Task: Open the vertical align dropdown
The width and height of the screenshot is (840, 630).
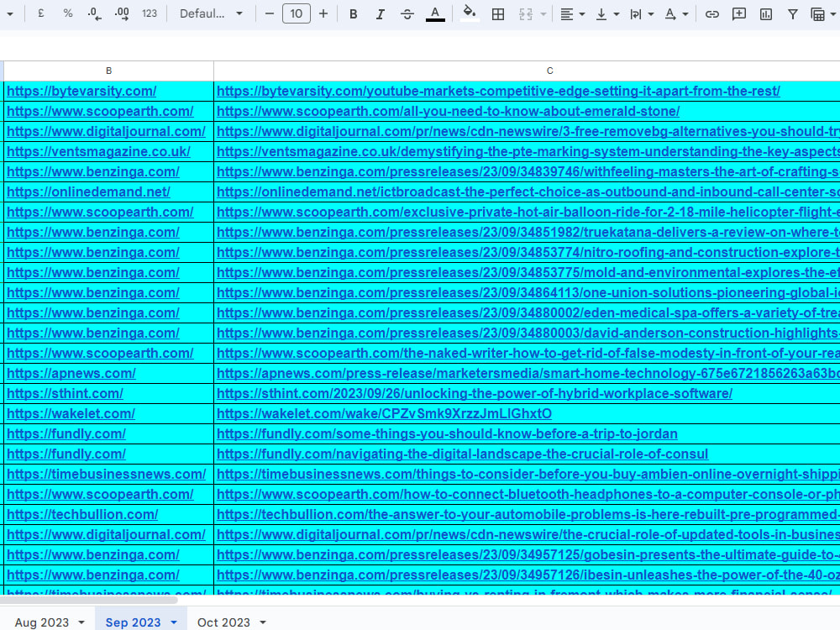Action: (x=607, y=14)
